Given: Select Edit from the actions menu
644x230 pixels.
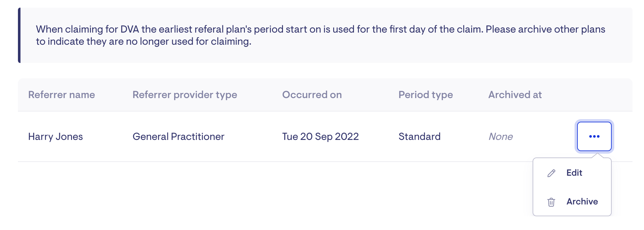Looking at the screenshot, I should (574, 173).
